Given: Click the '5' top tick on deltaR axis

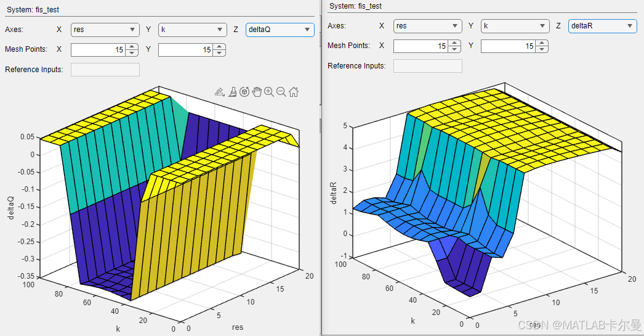Looking at the screenshot, I should [345, 126].
